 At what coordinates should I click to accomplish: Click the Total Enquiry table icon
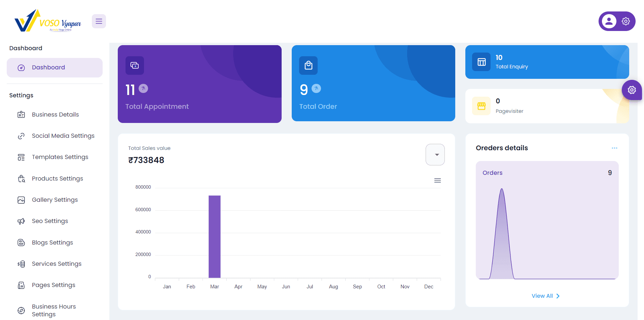pos(481,62)
